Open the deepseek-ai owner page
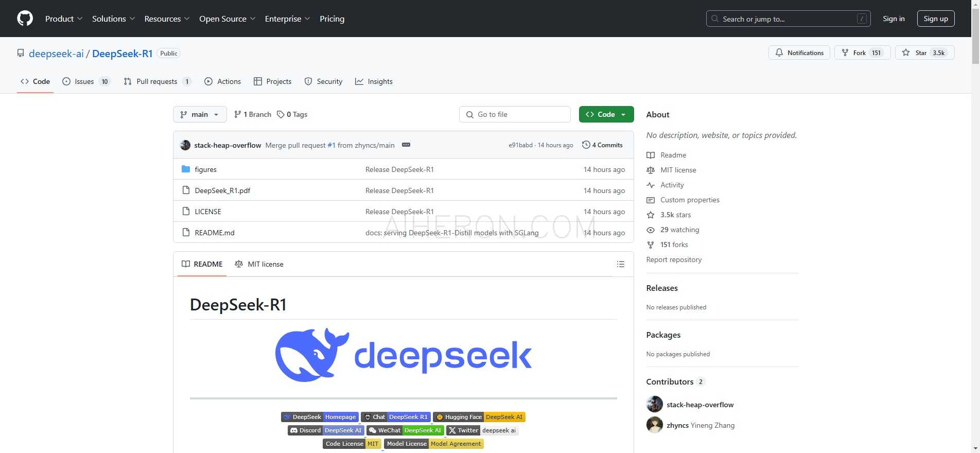980x453 pixels. pyautogui.click(x=56, y=54)
